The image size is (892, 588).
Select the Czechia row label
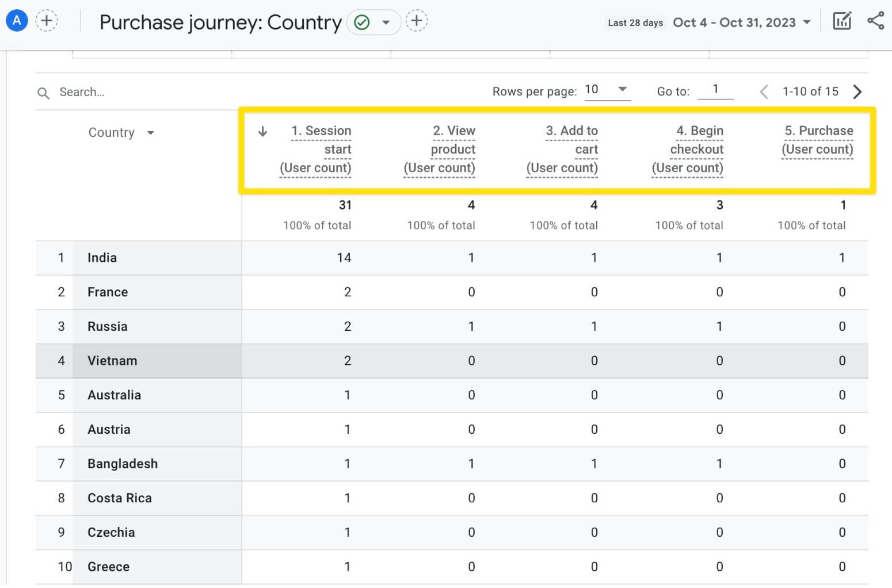[x=111, y=533]
